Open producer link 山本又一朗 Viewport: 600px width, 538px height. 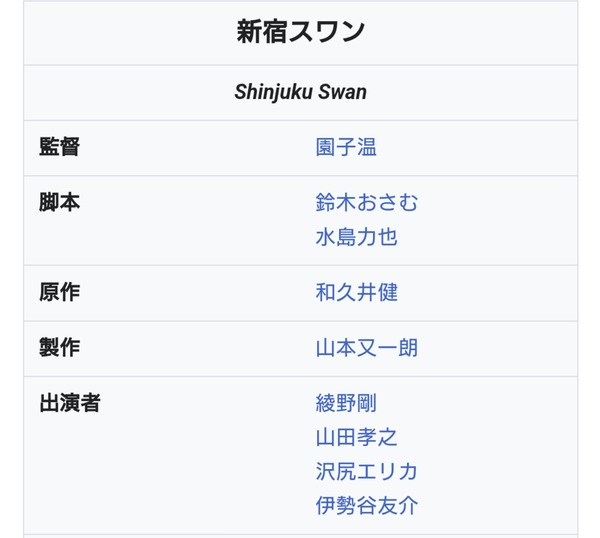pos(367,348)
